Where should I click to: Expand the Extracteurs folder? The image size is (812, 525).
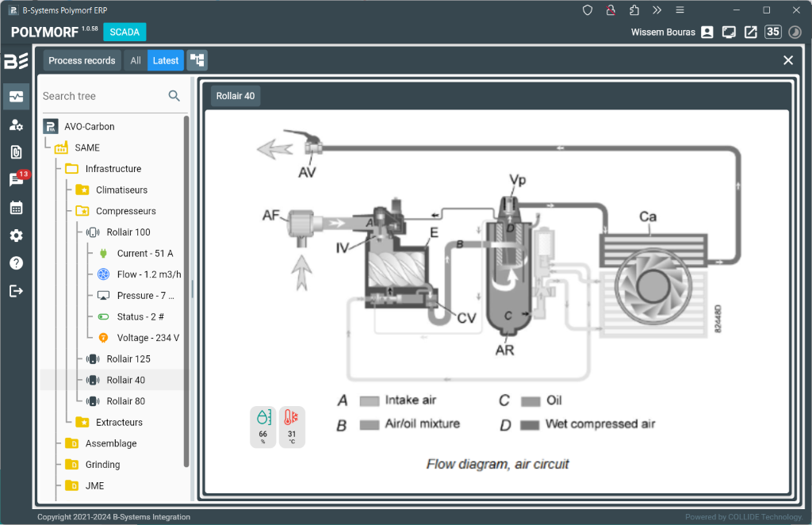[x=119, y=423]
